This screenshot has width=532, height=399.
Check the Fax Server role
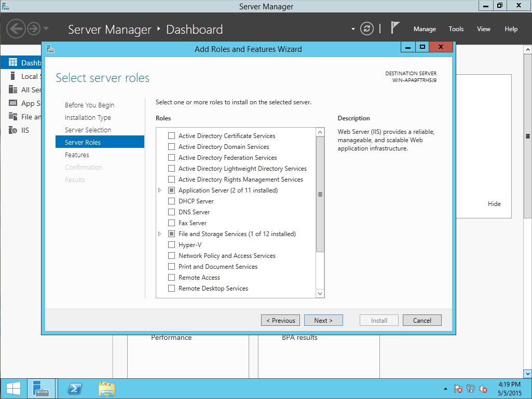click(172, 223)
